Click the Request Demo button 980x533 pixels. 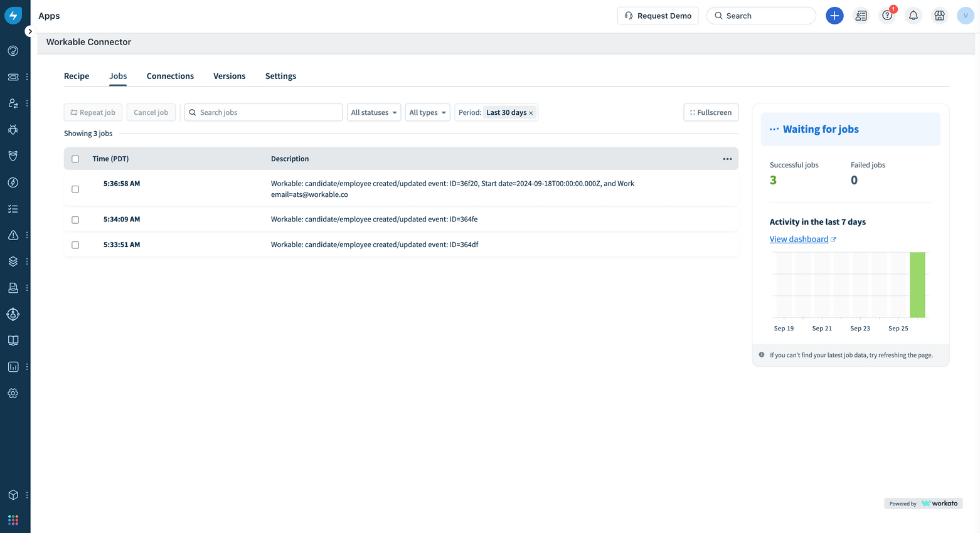[x=658, y=16]
